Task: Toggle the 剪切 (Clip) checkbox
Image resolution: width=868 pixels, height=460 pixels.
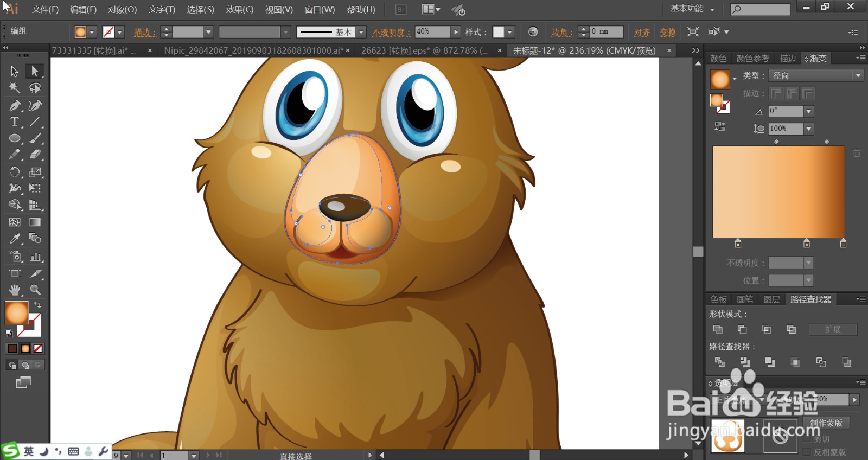Action: pos(807,438)
